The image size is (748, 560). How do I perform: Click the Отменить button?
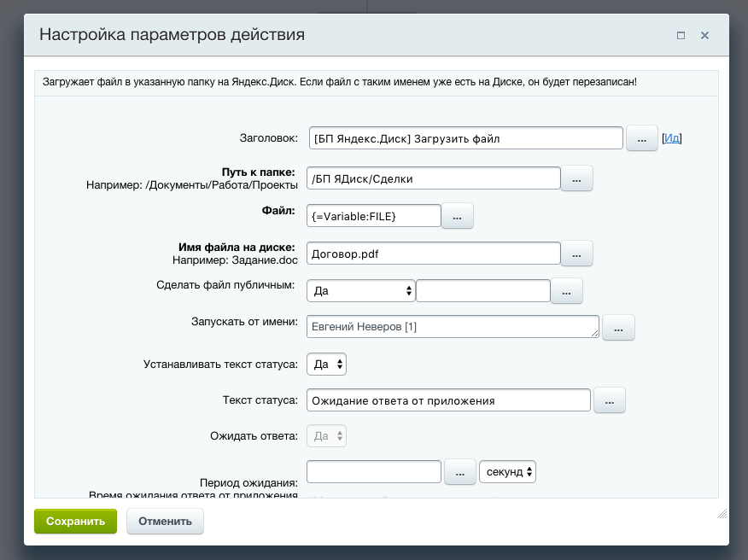(165, 522)
